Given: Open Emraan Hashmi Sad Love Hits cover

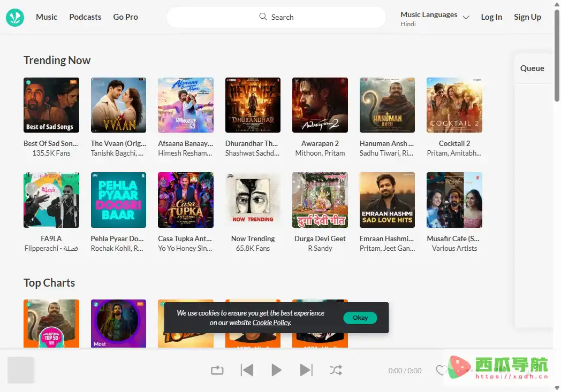Looking at the screenshot, I should click(387, 200).
